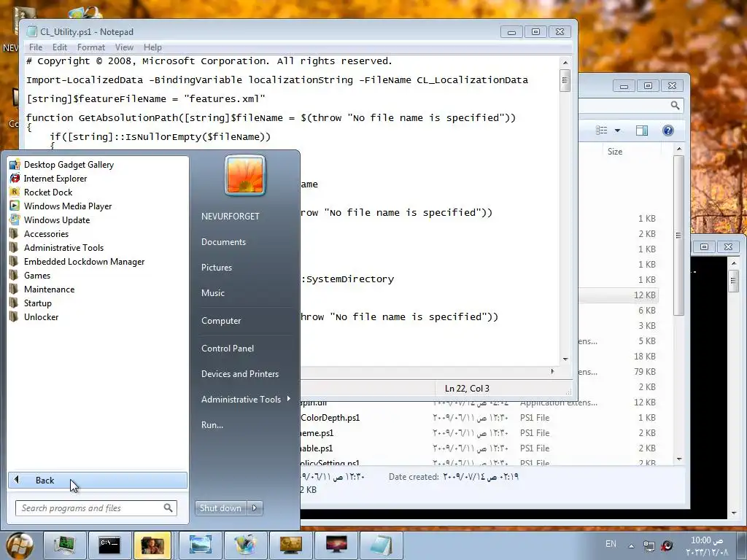The width and height of the screenshot is (747, 560).
Task: Click the EN language indicator in taskbar
Action: click(x=611, y=544)
